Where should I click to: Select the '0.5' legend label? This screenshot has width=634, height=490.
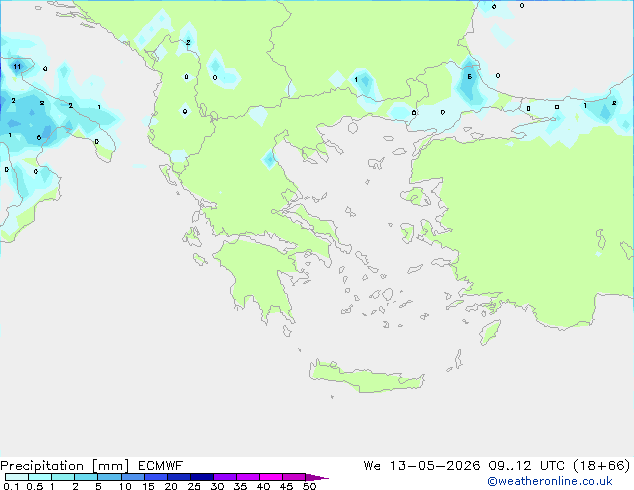[x=34, y=486]
